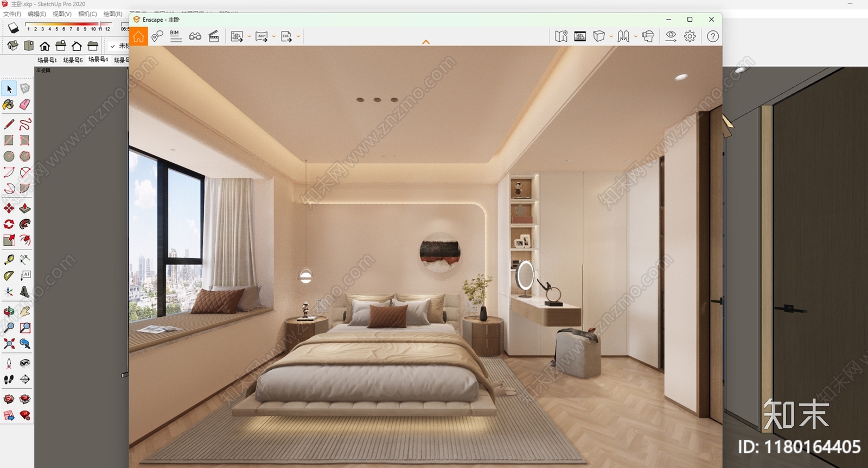Select the 3D Text tool
The height and width of the screenshot is (468, 868).
coord(25,292)
